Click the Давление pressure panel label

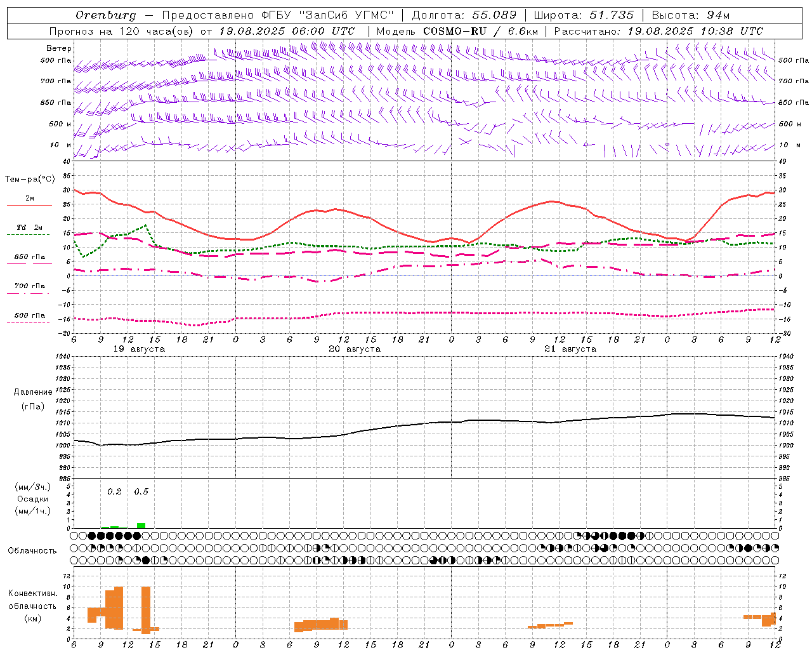point(33,392)
